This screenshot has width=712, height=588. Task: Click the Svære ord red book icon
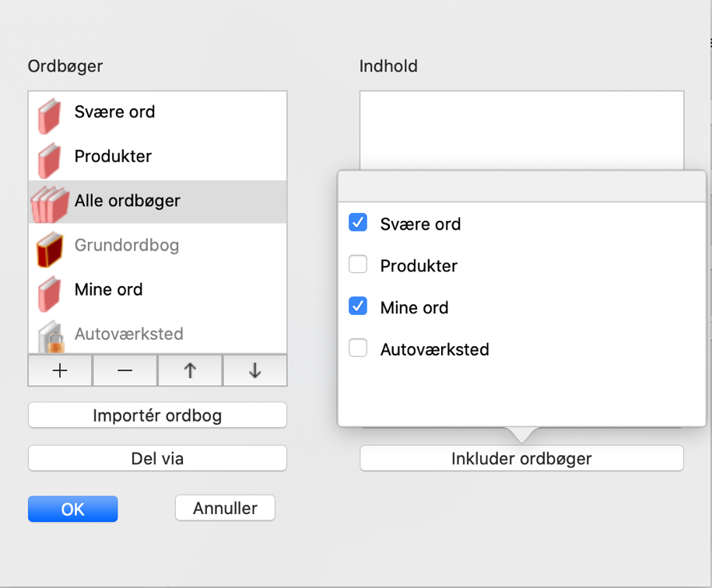click(49, 114)
